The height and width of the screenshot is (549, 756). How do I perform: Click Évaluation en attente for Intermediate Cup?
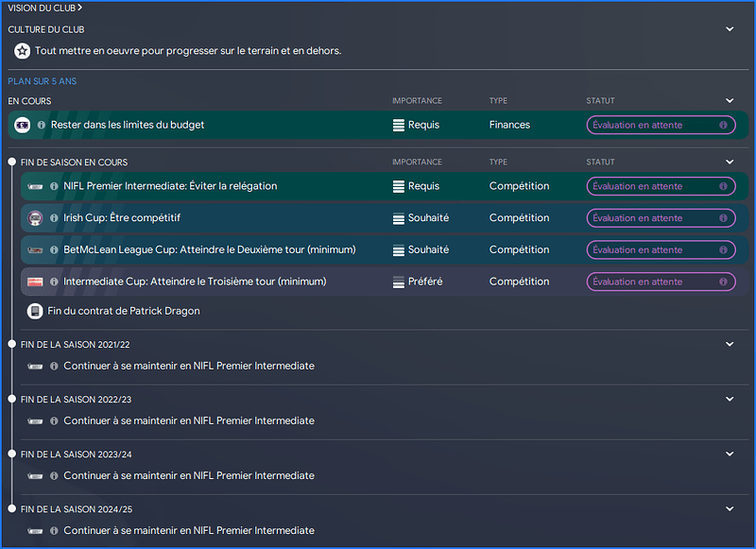click(x=661, y=282)
